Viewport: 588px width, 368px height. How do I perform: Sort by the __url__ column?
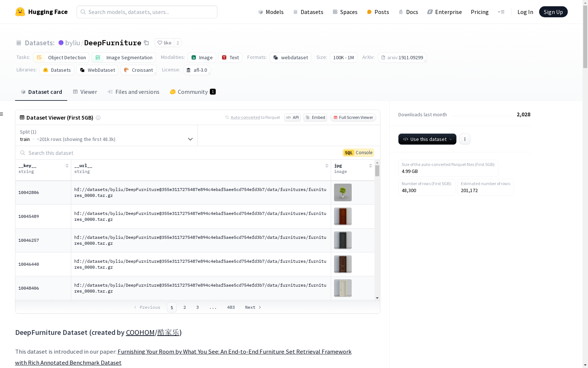pos(327,166)
